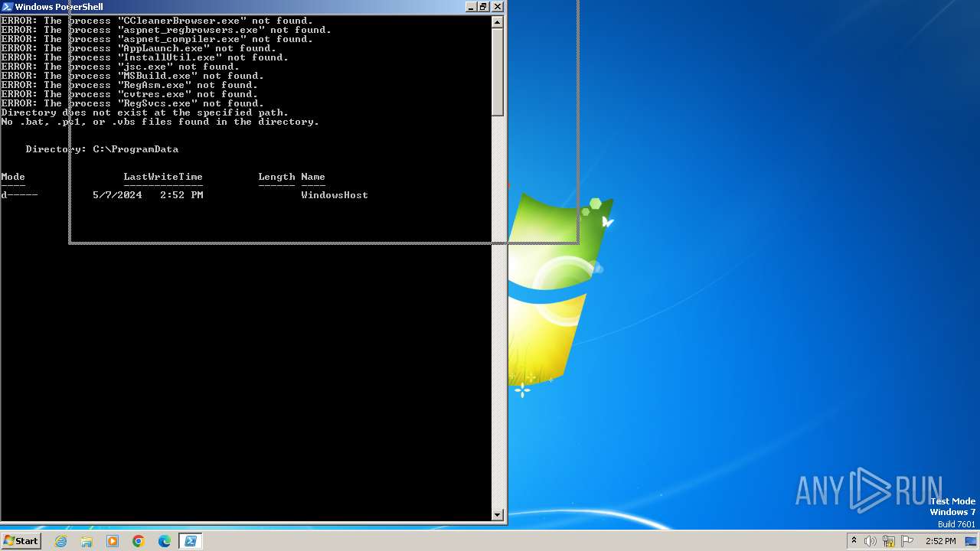Click the 2:52 PM system clock

pyautogui.click(x=940, y=541)
